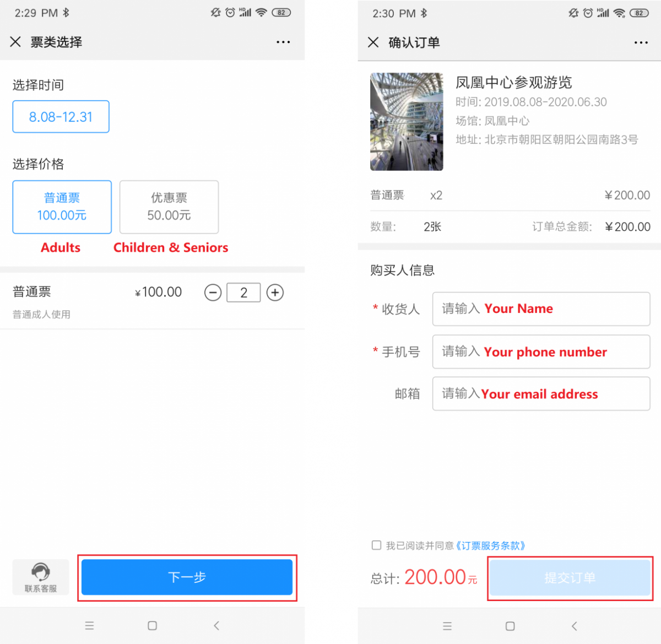Open recent apps menu icon below 票类选择 screen

[x=90, y=626]
